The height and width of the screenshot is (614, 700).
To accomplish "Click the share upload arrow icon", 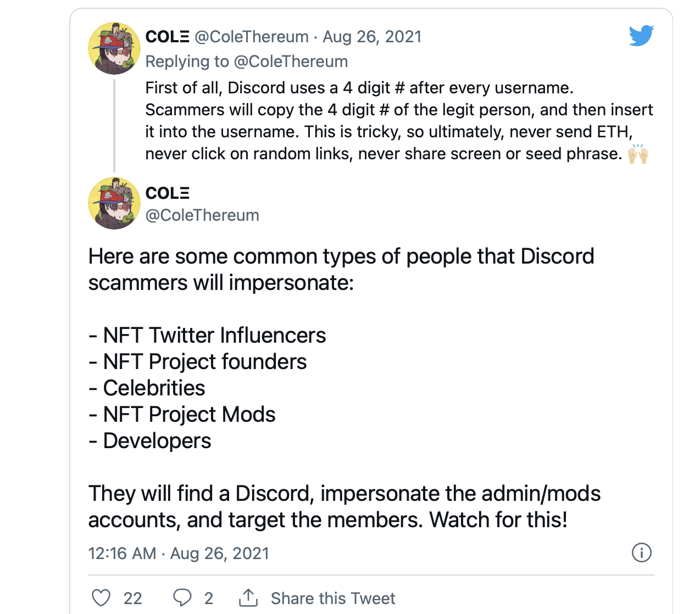I will tap(248, 598).
